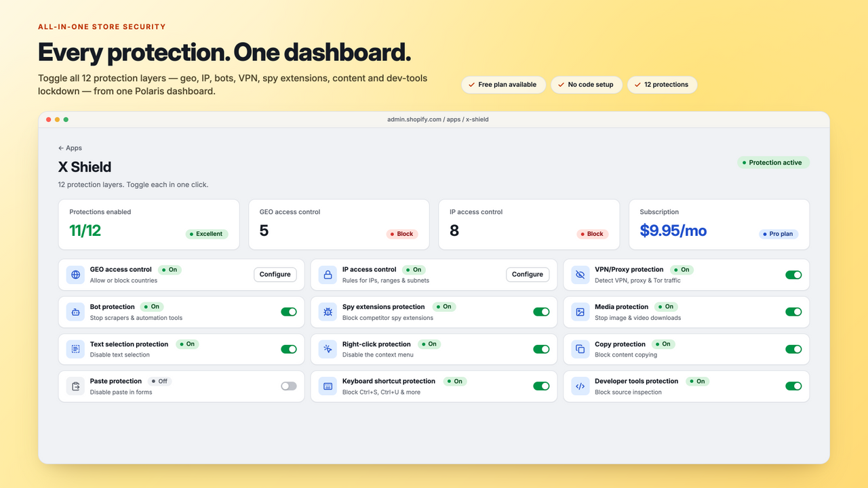Viewport: 868px width, 488px height.
Task: Click the Right-click protection cursor icon
Action: 328,349
